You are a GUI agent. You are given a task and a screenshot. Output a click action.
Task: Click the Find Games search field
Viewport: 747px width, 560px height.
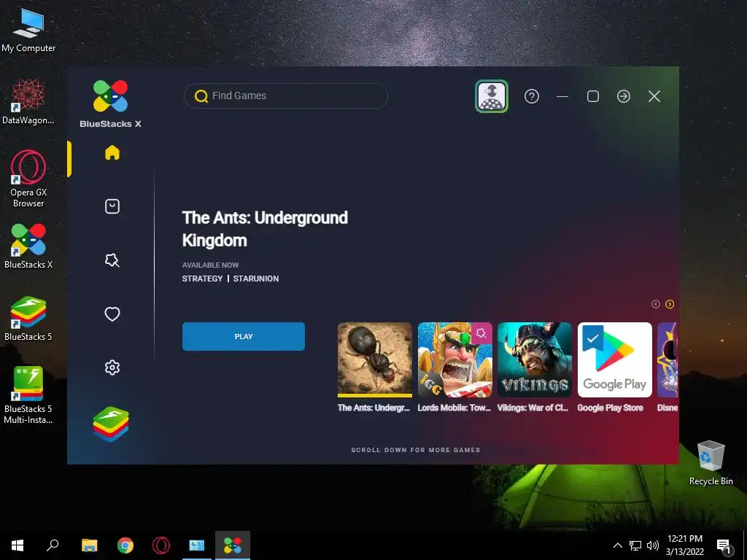click(285, 96)
